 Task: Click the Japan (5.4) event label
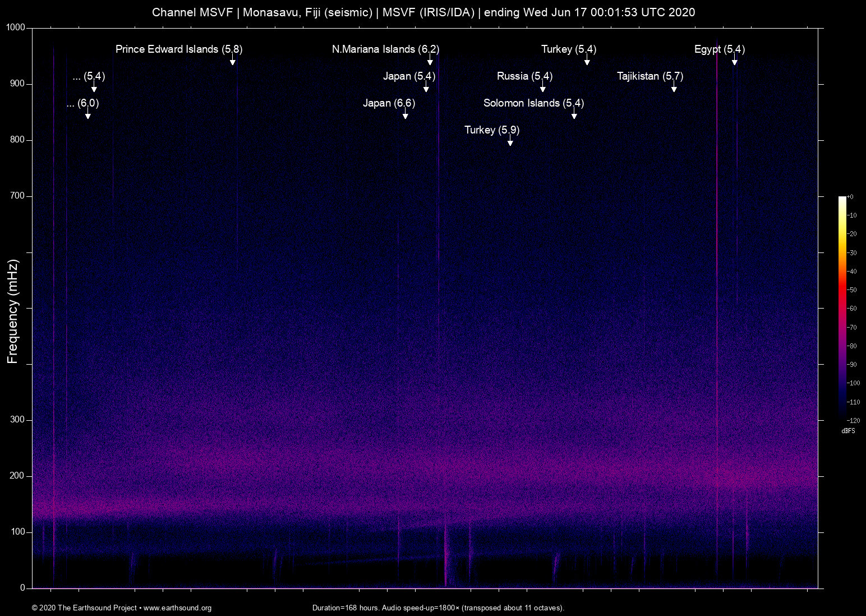coord(409,76)
